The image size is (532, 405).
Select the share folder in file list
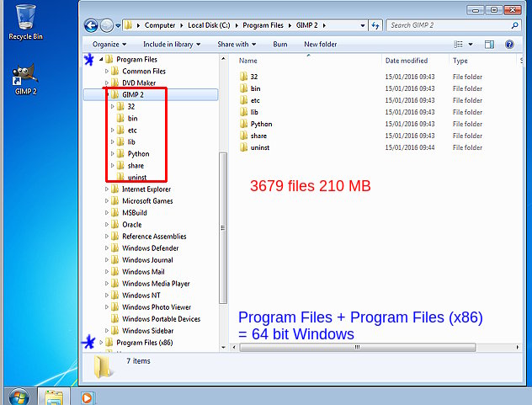pos(258,136)
